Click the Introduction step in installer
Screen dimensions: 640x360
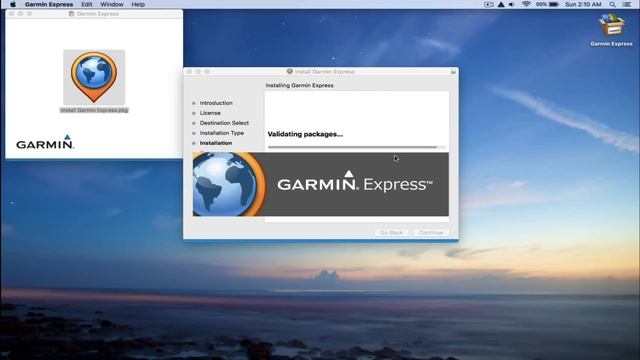[x=216, y=103]
